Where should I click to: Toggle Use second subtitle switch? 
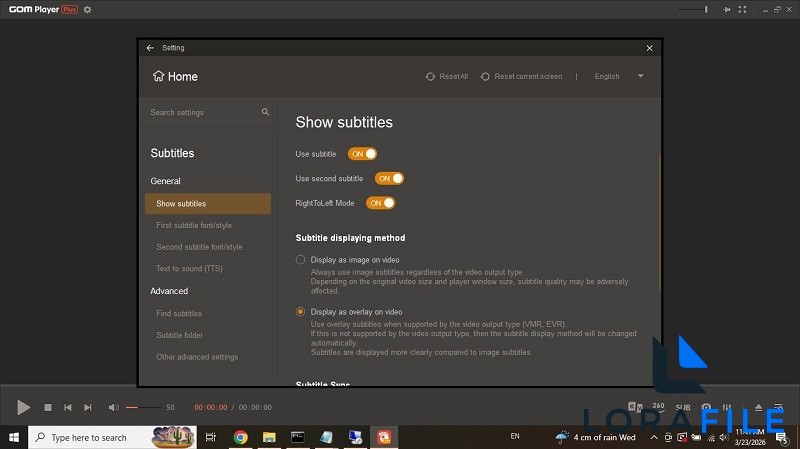coord(389,179)
